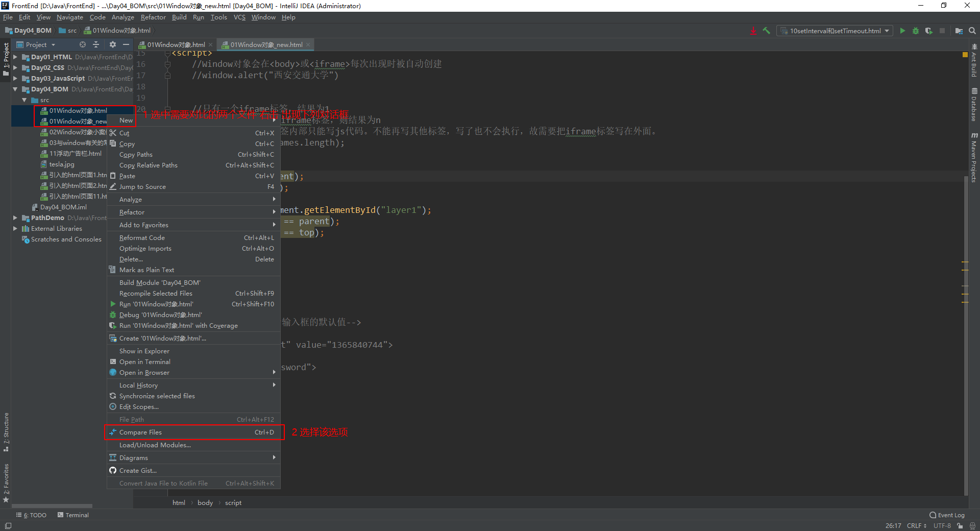The width and height of the screenshot is (980, 531).
Task: Click Create Gist... entry
Action: tap(193, 470)
